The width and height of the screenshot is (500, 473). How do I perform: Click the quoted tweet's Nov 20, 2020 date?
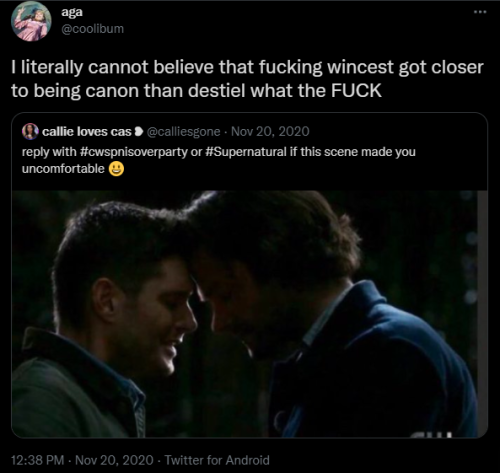(x=270, y=132)
